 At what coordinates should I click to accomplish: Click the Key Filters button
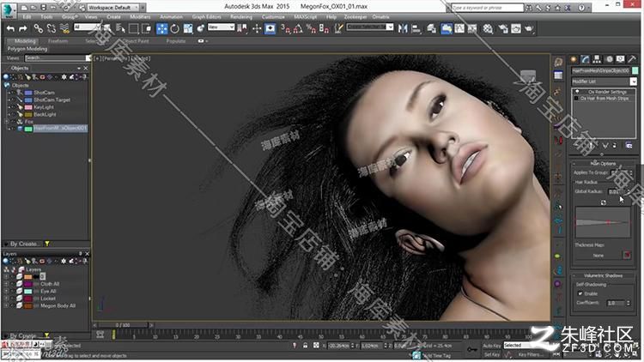click(529, 354)
